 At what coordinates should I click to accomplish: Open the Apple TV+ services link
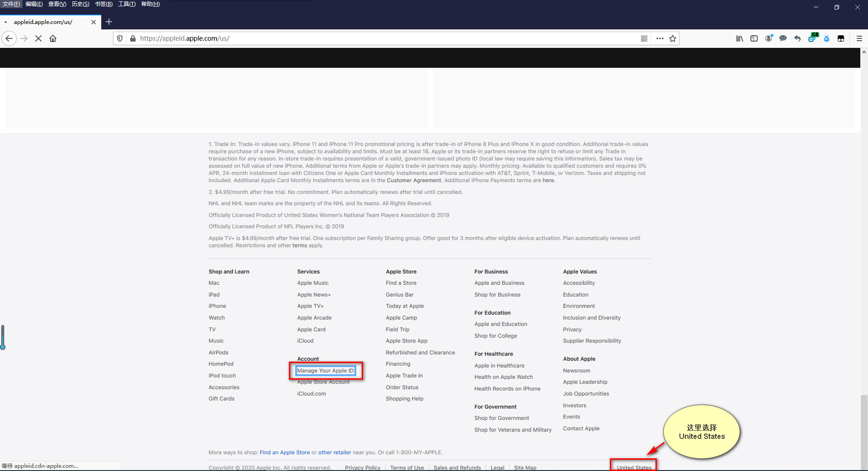pyautogui.click(x=311, y=306)
